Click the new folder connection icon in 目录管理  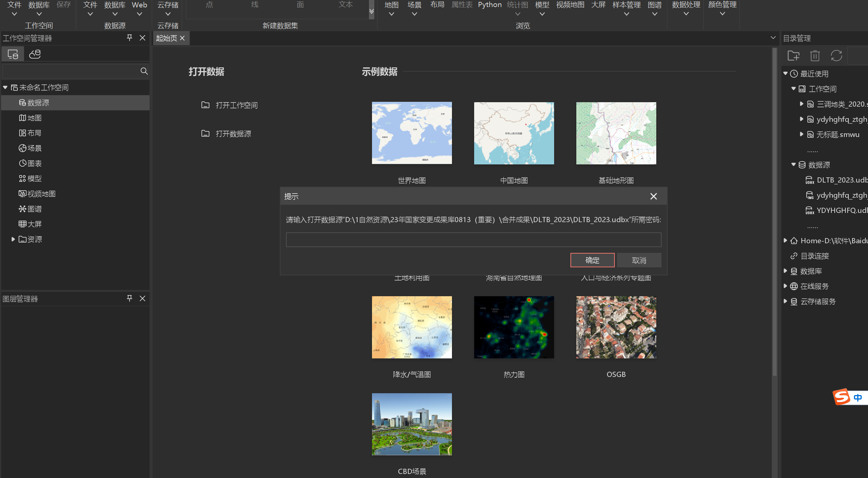tap(793, 56)
